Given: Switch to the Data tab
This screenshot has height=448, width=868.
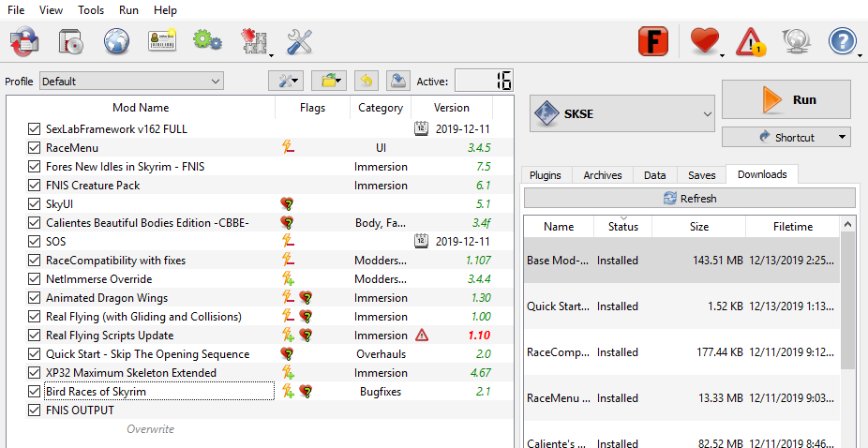Looking at the screenshot, I should (x=655, y=175).
